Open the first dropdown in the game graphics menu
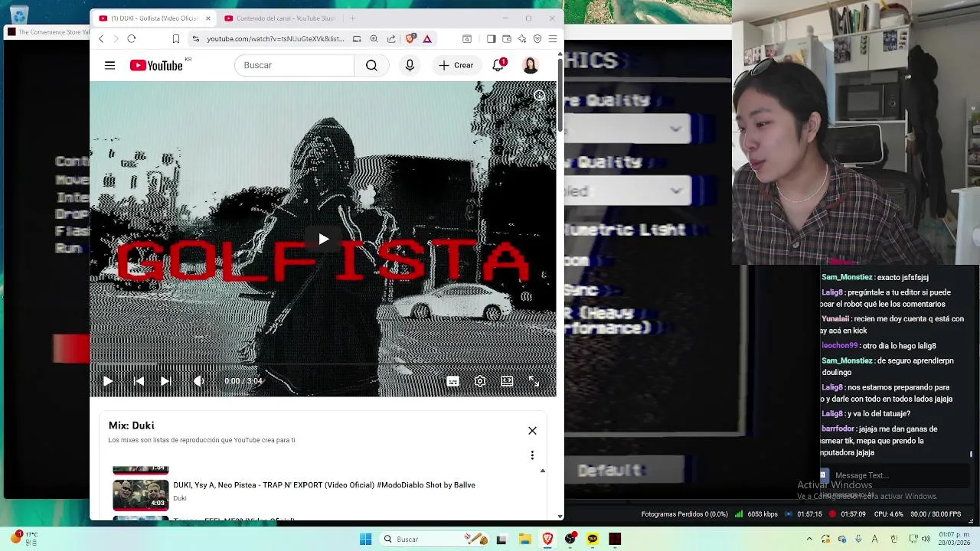Screen dimensions: 980x551 (x=628, y=129)
